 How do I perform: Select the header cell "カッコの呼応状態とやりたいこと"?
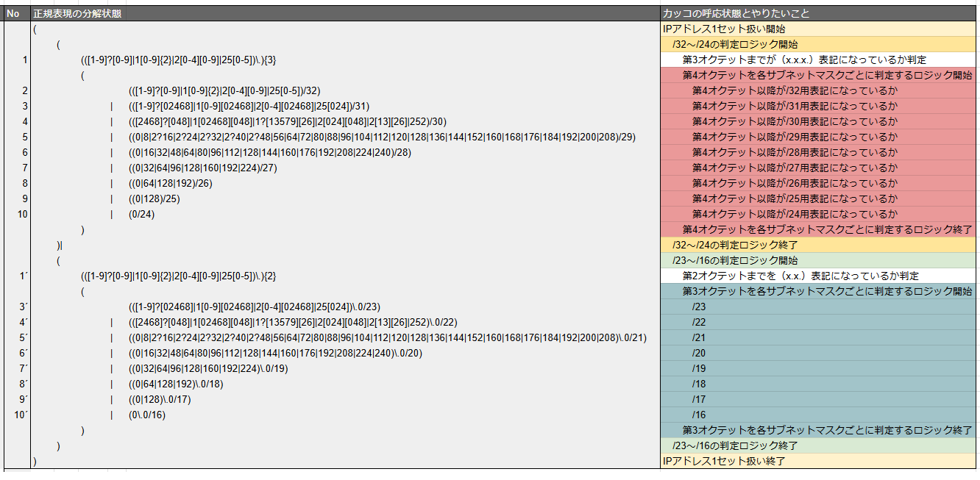coord(819,13)
